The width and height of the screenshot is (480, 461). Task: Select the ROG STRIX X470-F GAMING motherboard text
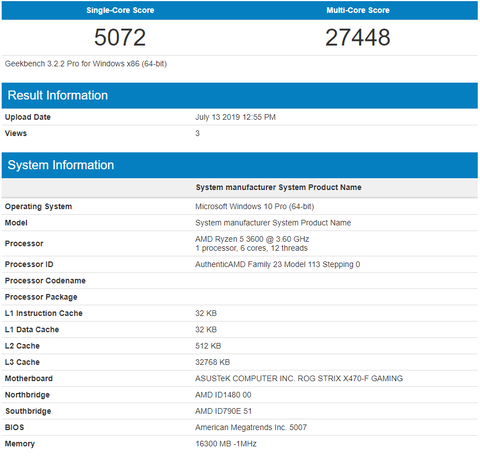click(350, 379)
